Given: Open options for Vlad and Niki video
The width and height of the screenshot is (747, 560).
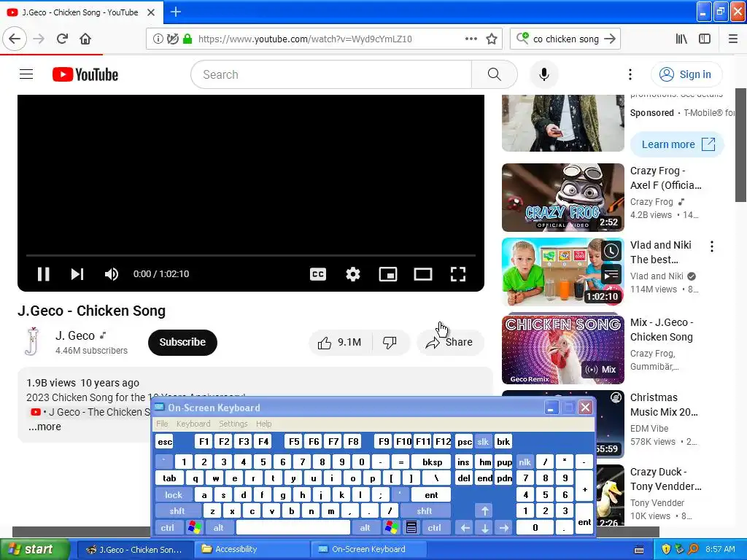Looking at the screenshot, I should tap(712, 246).
